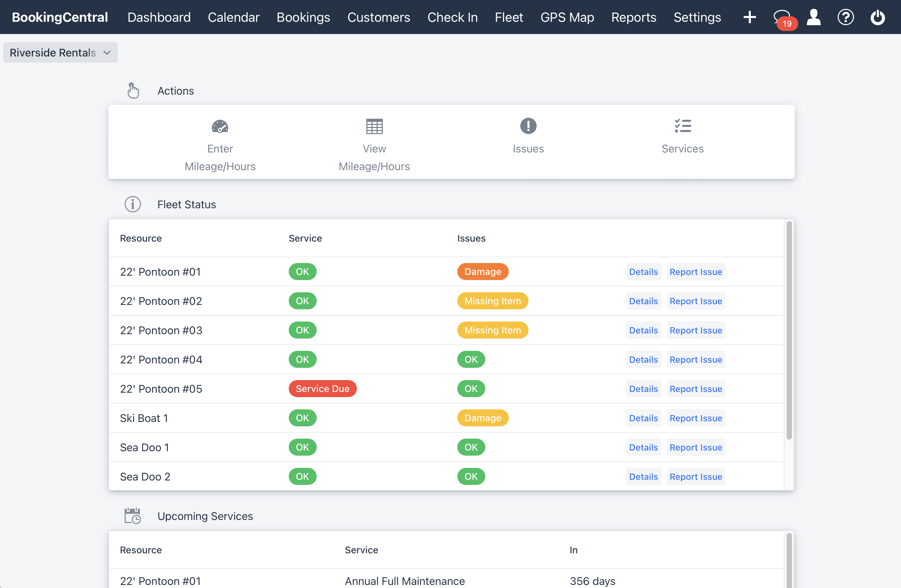This screenshot has width=901, height=588.
Task: Click the Issues exclamation icon
Action: 528,126
